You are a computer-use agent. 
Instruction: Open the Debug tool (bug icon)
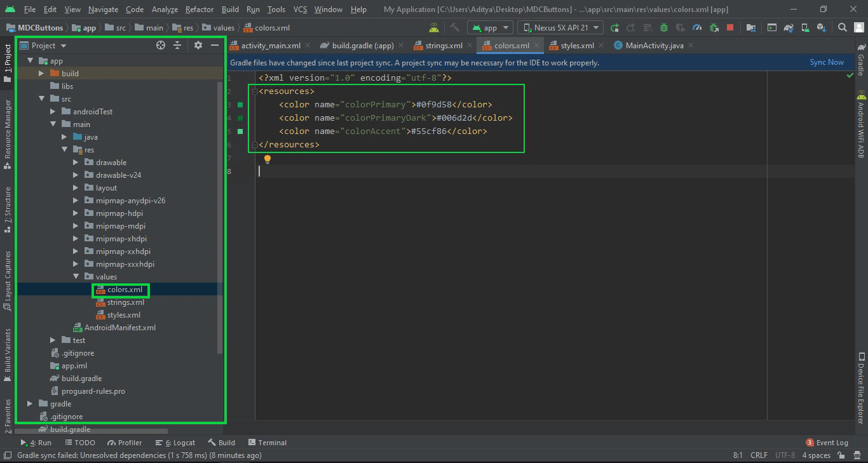(x=663, y=27)
